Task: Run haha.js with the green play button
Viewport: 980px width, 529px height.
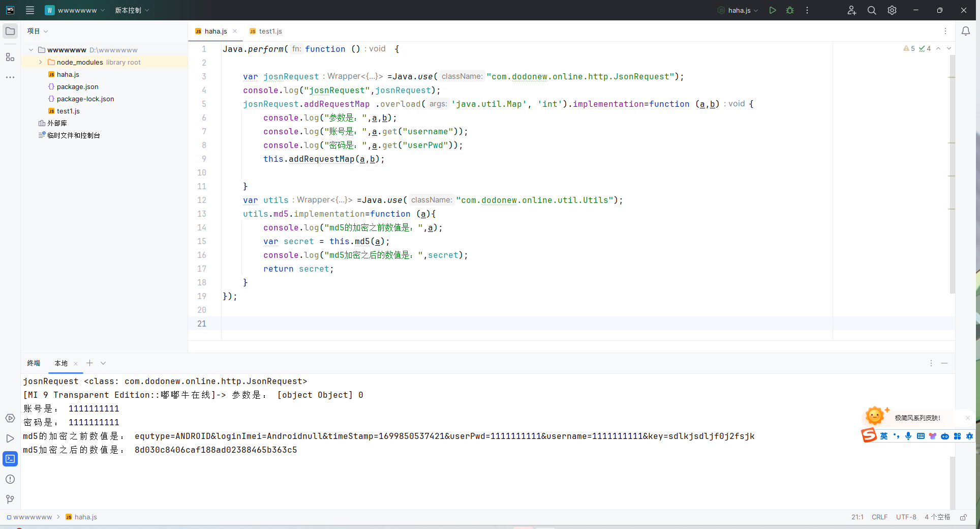Action: point(773,10)
